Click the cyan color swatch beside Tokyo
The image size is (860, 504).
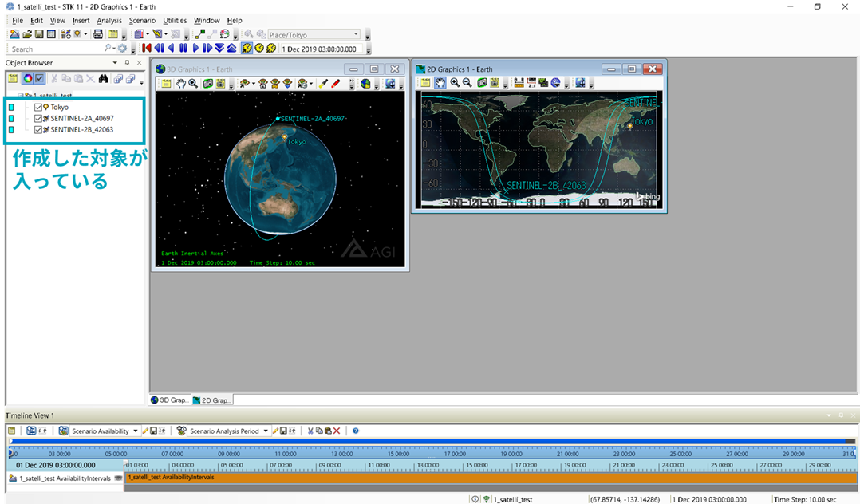click(11, 107)
